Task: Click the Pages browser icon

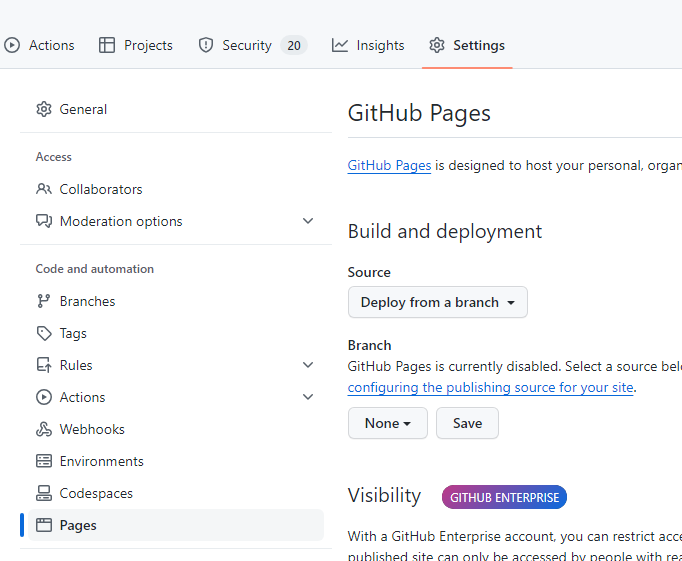Action: point(44,525)
